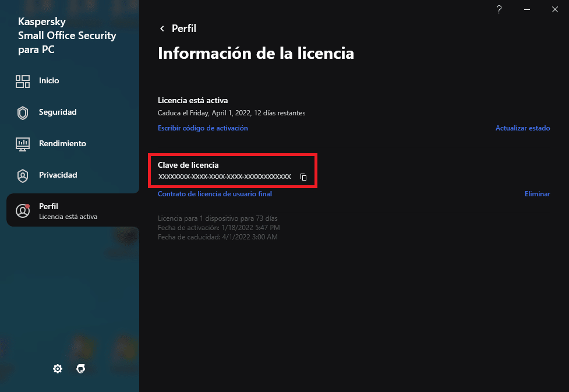This screenshot has height=392, width=569.
Task: Open settings with the gear icon
Action: 58,369
